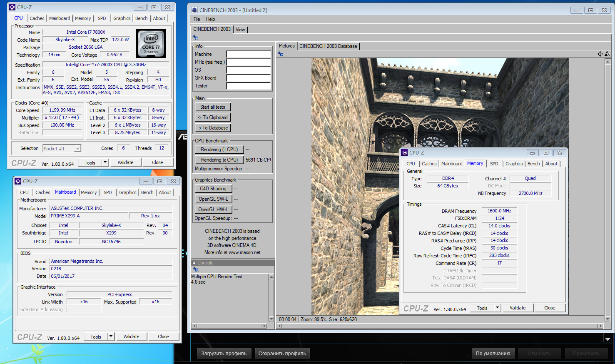Switch to the Caches tab in the CPU-Z CPU window
Screen dimensions: 615x364
point(37,18)
